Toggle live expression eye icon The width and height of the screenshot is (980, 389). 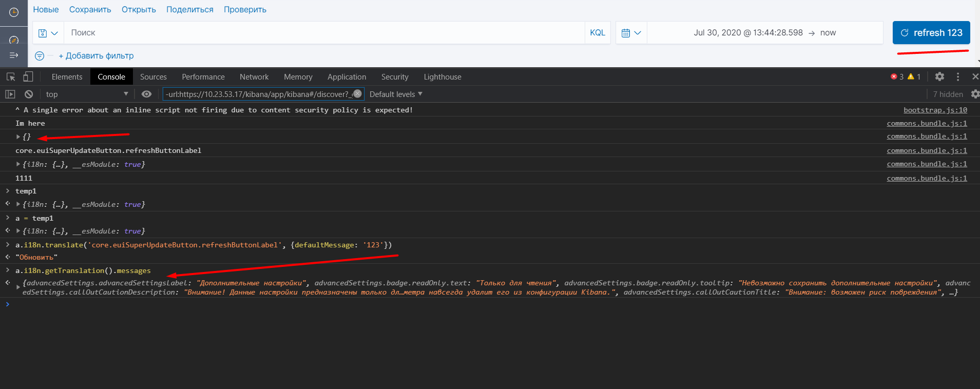point(146,94)
